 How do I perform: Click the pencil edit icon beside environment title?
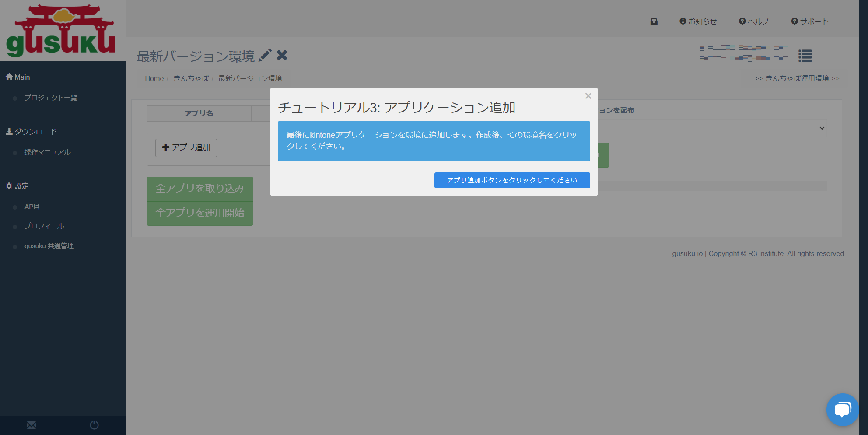[x=265, y=56]
